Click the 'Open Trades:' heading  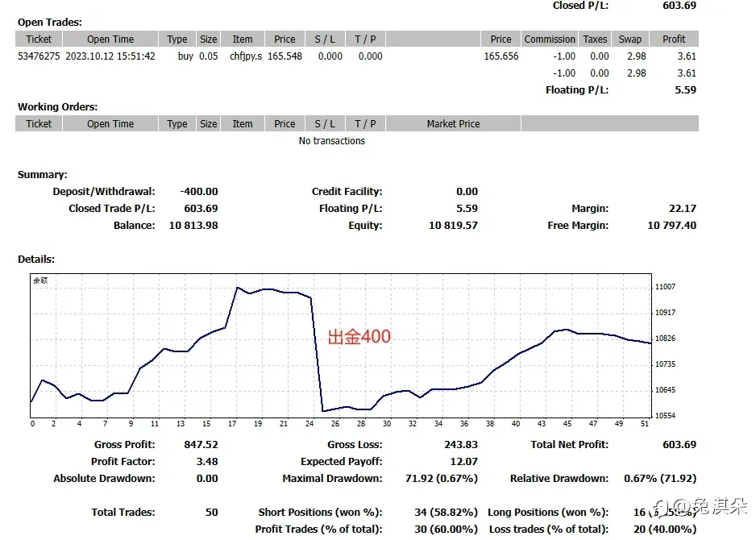pyautogui.click(x=50, y=23)
